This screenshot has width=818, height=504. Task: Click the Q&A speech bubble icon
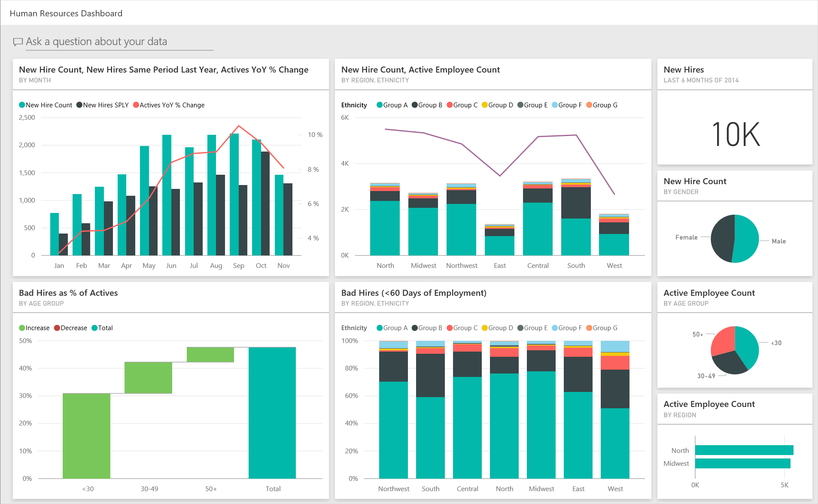18,42
